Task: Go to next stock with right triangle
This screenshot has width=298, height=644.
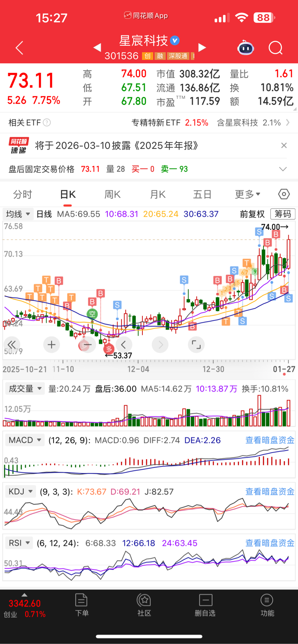Action: (x=202, y=47)
